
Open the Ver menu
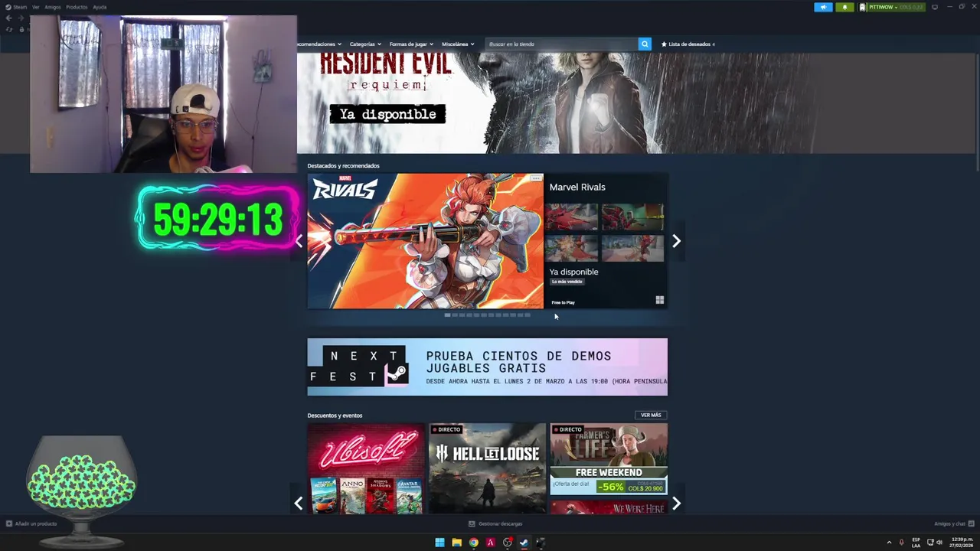tap(35, 7)
